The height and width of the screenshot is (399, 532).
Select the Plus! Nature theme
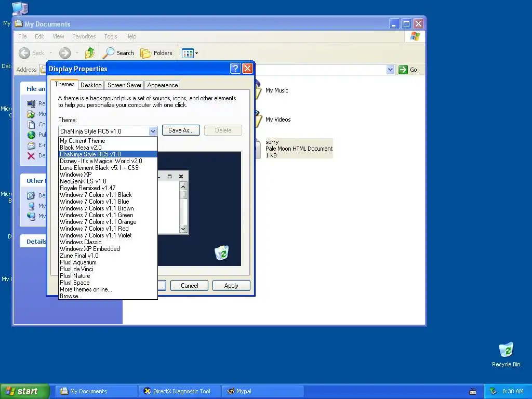(108, 276)
